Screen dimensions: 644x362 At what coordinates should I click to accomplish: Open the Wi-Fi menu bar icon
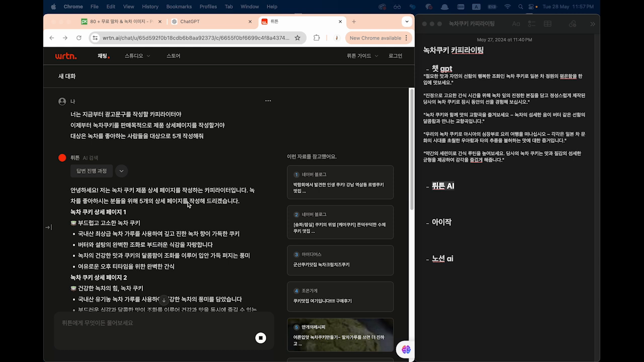(x=507, y=7)
